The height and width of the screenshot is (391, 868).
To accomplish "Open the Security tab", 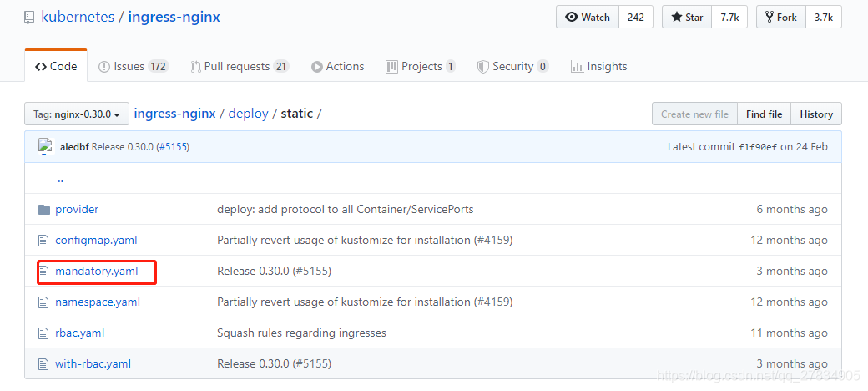I will click(512, 67).
